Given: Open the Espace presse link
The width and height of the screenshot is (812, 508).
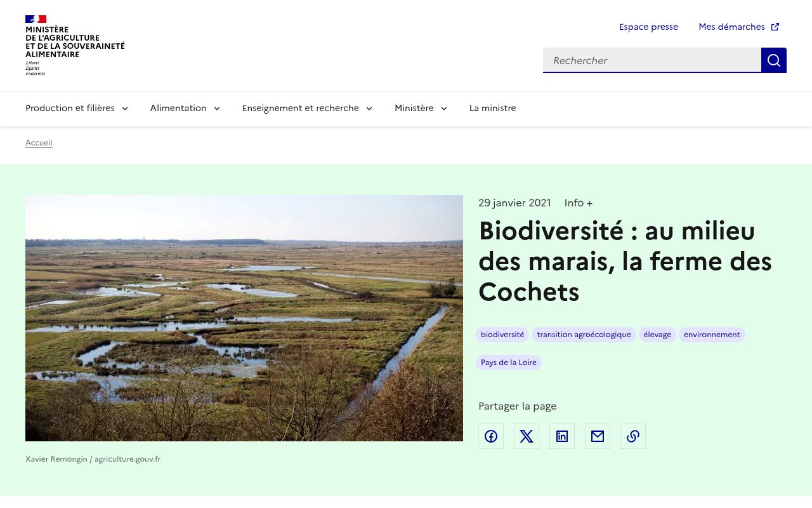Looking at the screenshot, I should pyautogui.click(x=648, y=27).
